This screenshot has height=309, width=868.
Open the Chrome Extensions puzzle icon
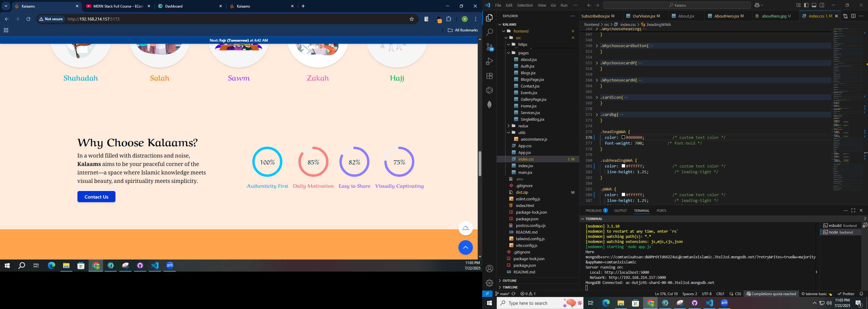click(x=448, y=19)
